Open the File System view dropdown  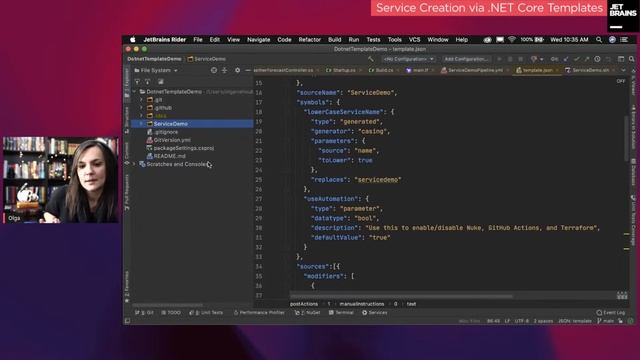click(156, 70)
